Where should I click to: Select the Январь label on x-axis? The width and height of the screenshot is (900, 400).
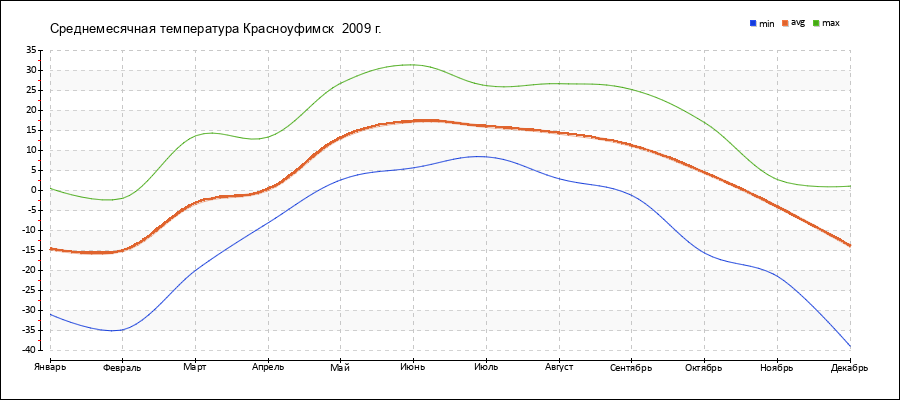[49, 367]
